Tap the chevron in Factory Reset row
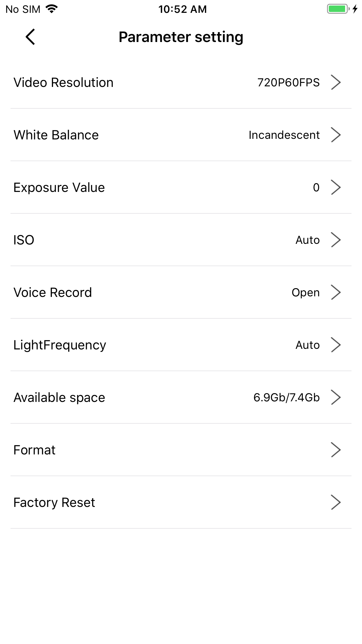This screenshot has width=362, height=644. 336,502
